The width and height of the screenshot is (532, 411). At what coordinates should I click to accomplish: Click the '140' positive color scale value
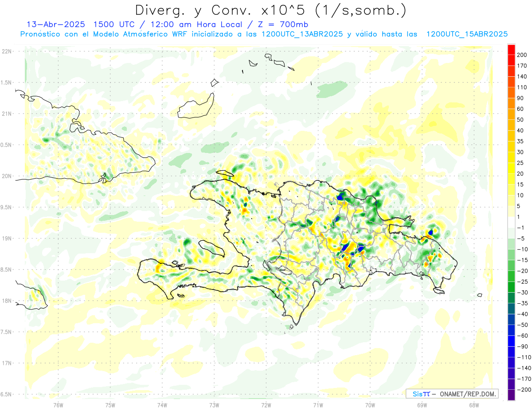523,77
